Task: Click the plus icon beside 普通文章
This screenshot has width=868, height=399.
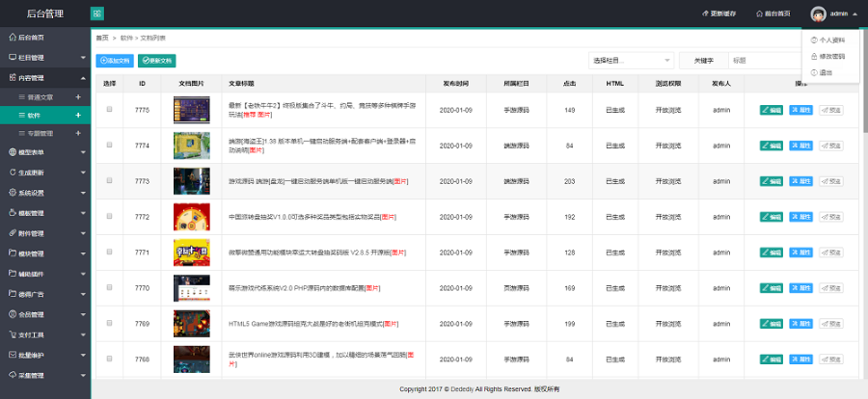Action: pos(76,96)
